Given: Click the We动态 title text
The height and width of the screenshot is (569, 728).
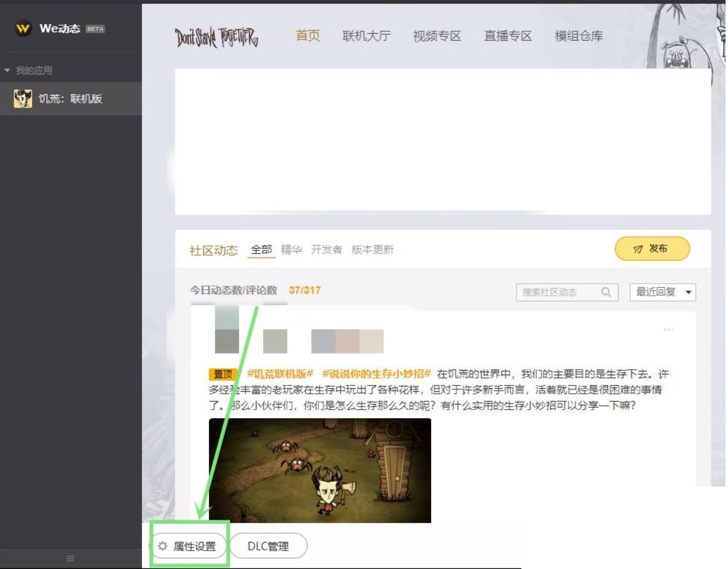Looking at the screenshot, I should 60,28.
